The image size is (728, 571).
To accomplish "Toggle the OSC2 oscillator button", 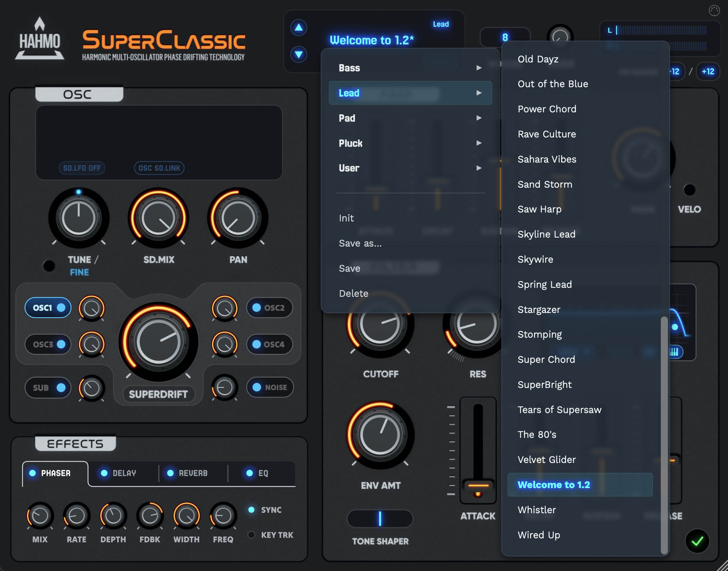I will click(269, 308).
